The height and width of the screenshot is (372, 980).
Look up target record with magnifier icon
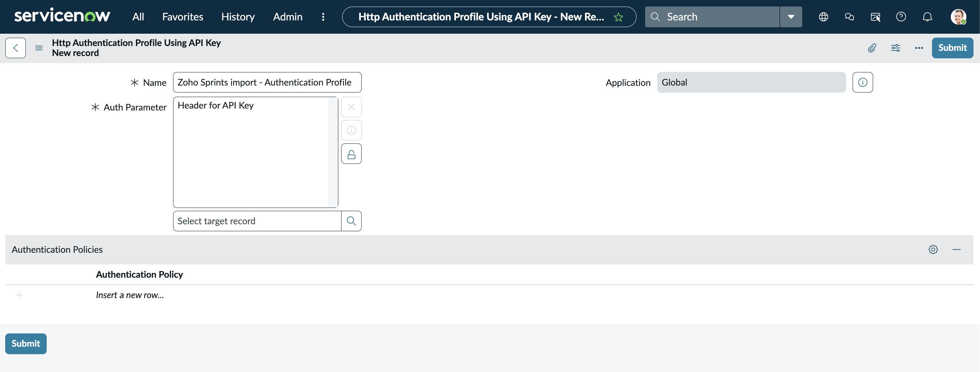(351, 221)
